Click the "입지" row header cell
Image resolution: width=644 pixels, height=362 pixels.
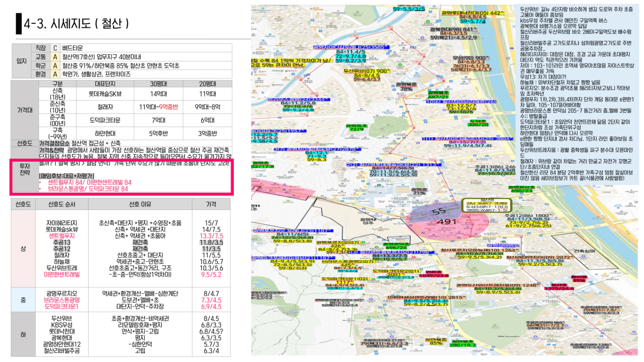point(22,61)
